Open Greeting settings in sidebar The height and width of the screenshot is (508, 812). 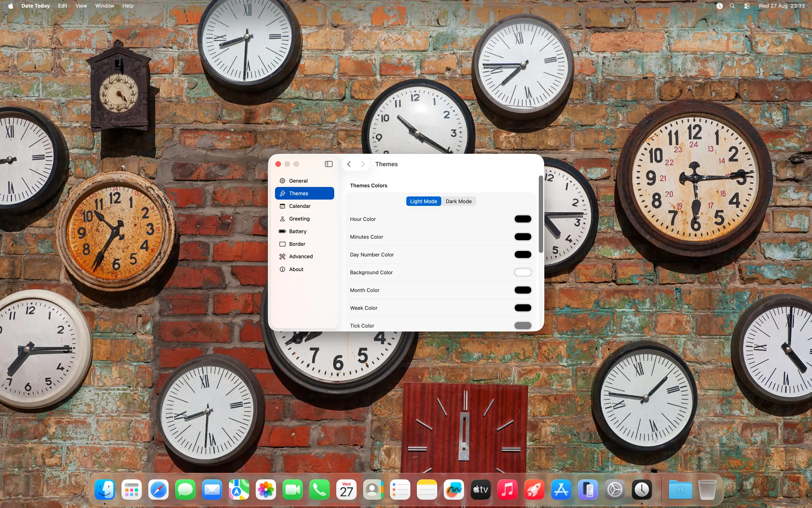[304, 218]
